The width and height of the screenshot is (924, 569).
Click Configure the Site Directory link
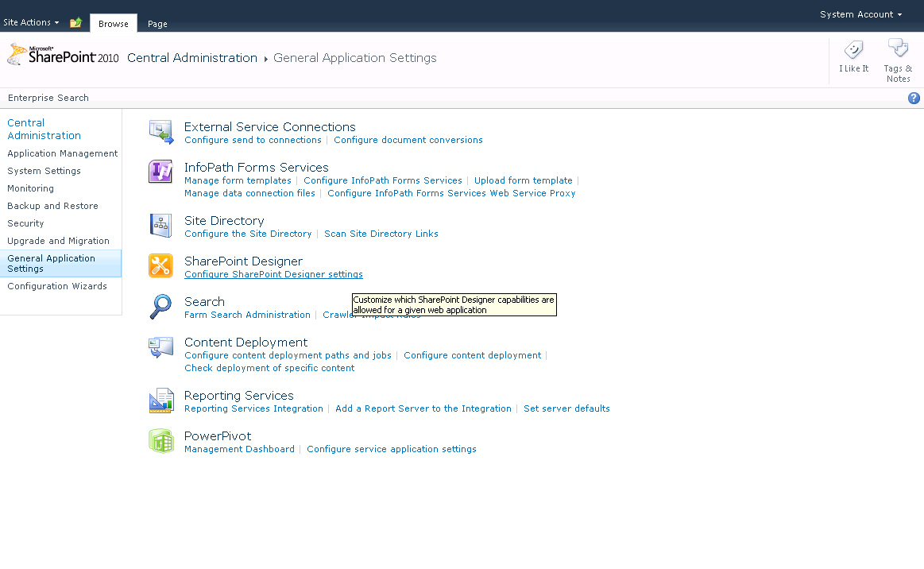pyautogui.click(x=248, y=234)
